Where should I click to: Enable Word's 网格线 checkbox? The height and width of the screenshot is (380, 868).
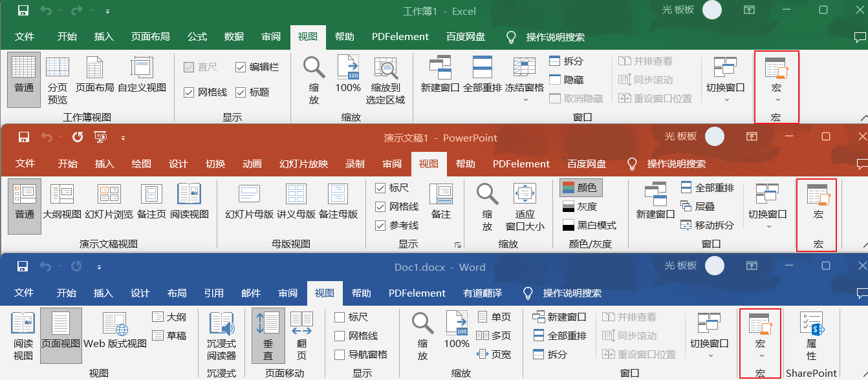pos(340,336)
